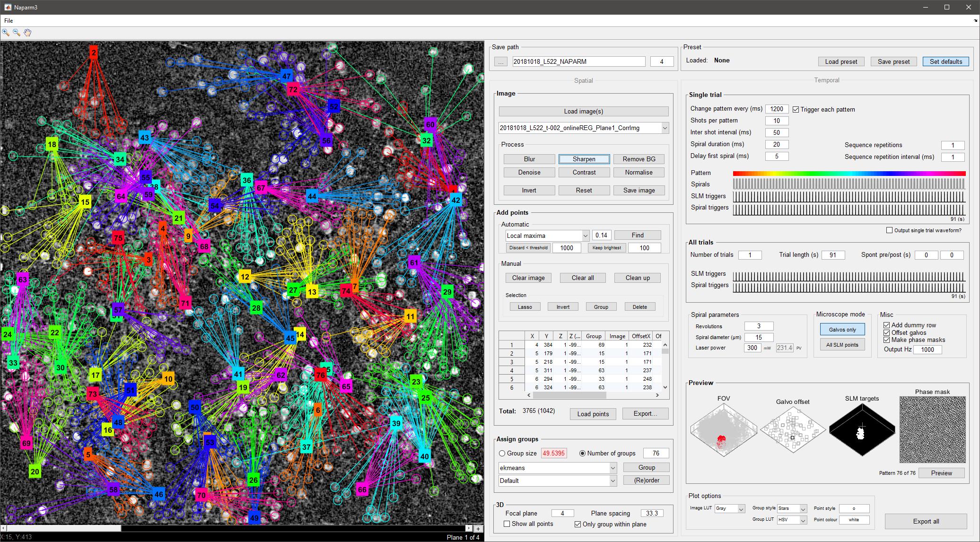Viewport: 980px width, 542px height.
Task: Click the browse save path ellipsis button
Action: click(501, 61)
